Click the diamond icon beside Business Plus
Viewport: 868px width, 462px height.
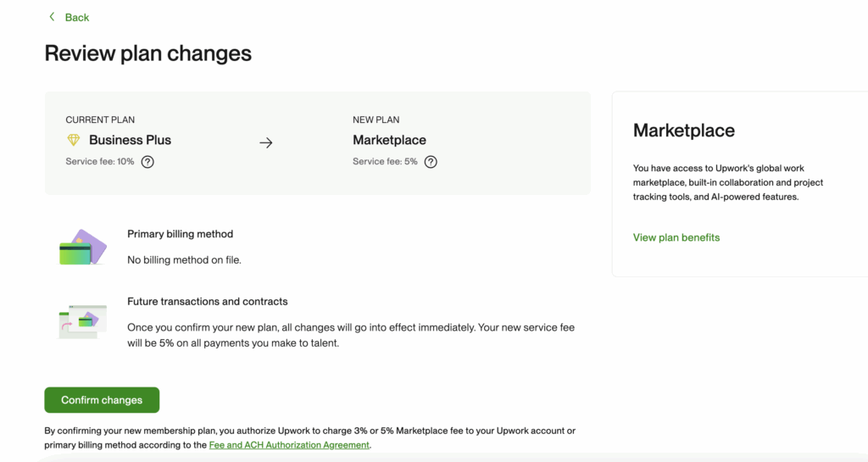pyautogui.click(x=74, y=140)
